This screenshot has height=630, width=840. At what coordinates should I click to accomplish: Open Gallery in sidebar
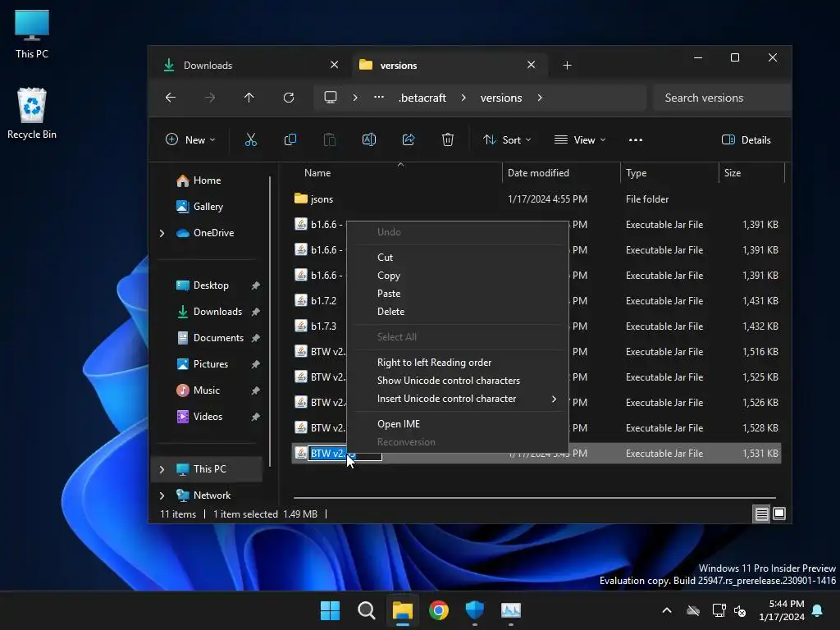coord(208,207)
